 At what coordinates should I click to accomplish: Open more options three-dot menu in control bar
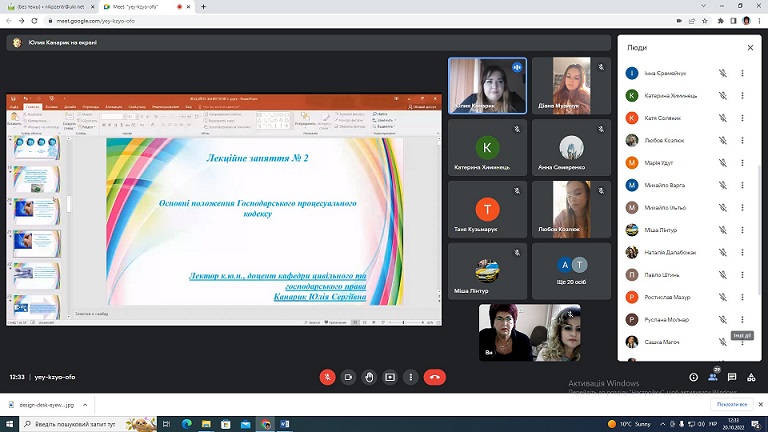[410, 377]
